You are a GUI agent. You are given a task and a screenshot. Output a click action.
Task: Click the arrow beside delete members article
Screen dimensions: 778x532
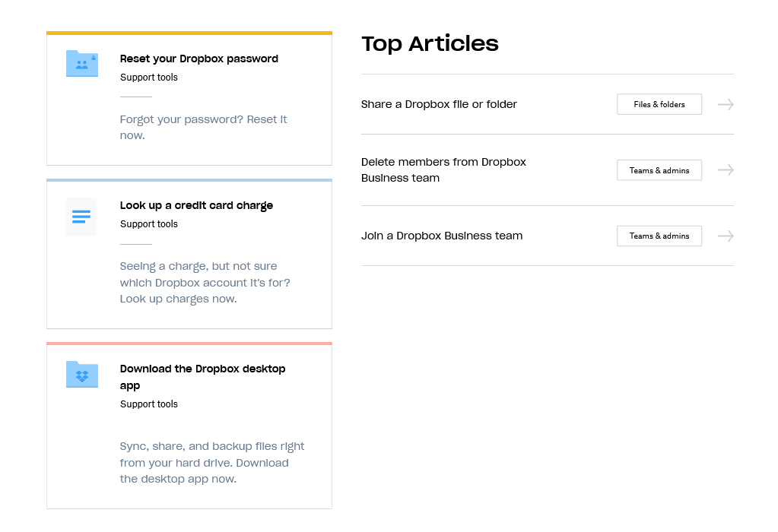click(725, 169)
